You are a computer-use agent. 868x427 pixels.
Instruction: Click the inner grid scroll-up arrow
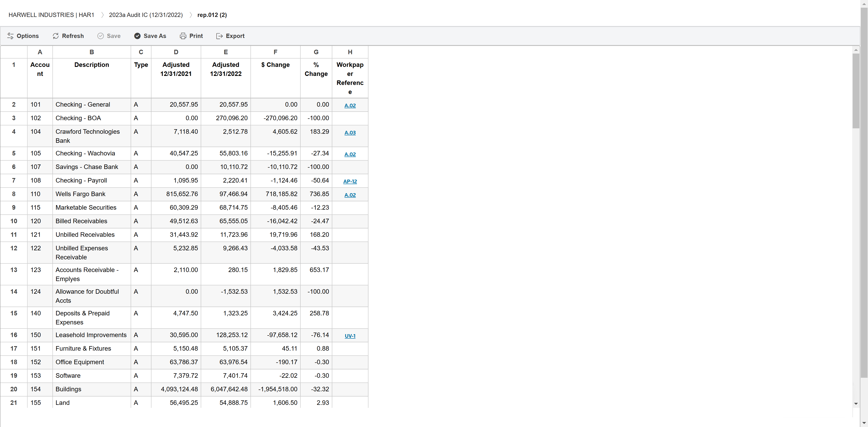click(856, 50)
